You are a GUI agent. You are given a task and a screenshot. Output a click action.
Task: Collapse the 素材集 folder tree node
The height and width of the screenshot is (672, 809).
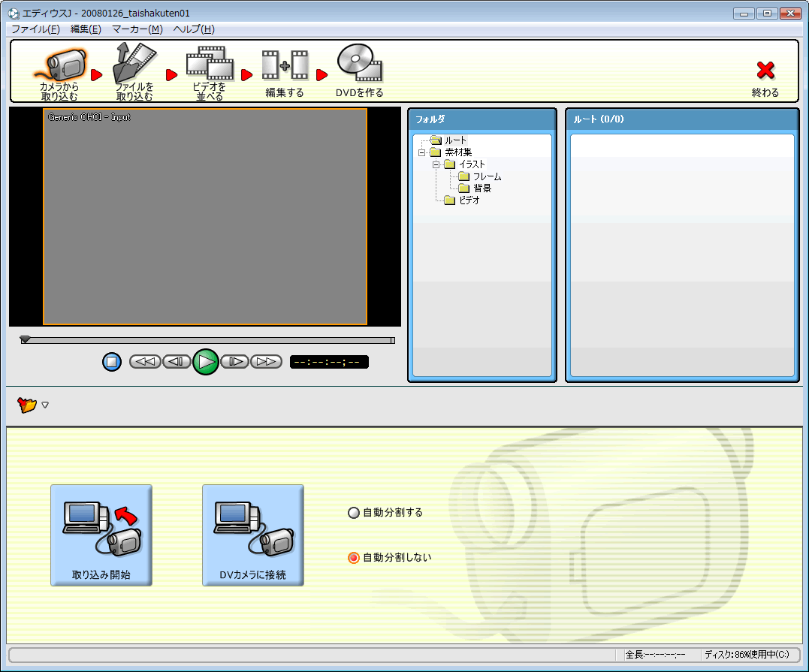pos(422,152)
